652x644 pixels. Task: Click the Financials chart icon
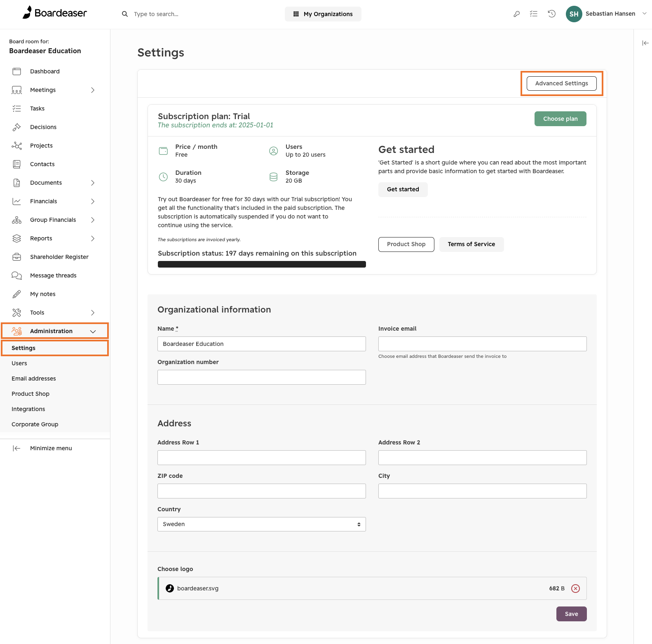[17, 201]
